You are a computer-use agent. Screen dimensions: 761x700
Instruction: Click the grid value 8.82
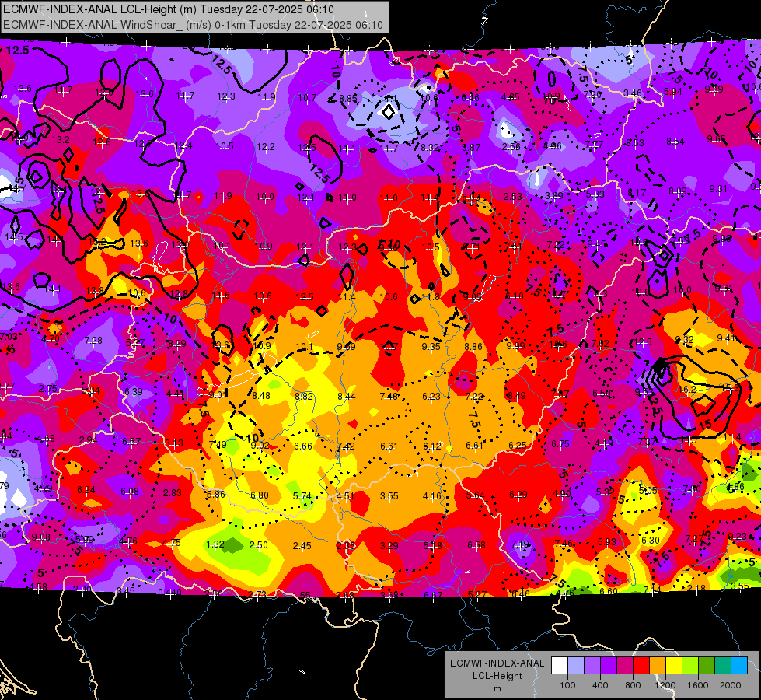point(304,397)
